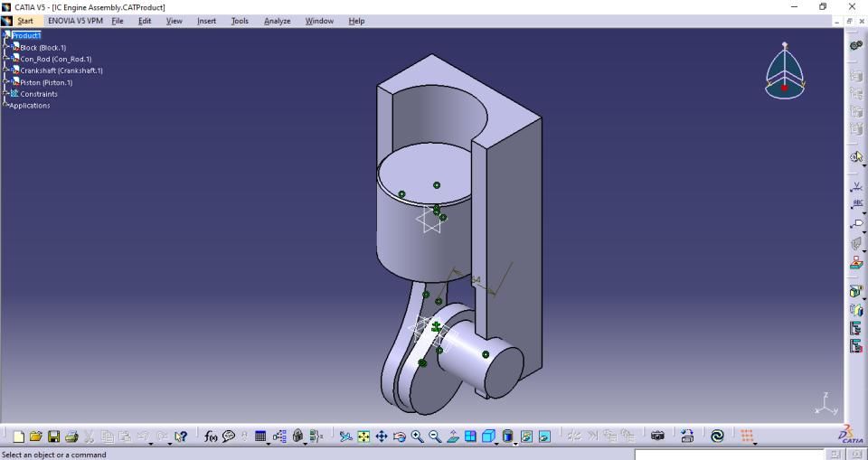
Task: Toggle Swap visible space icon
Action: (544, 437)
